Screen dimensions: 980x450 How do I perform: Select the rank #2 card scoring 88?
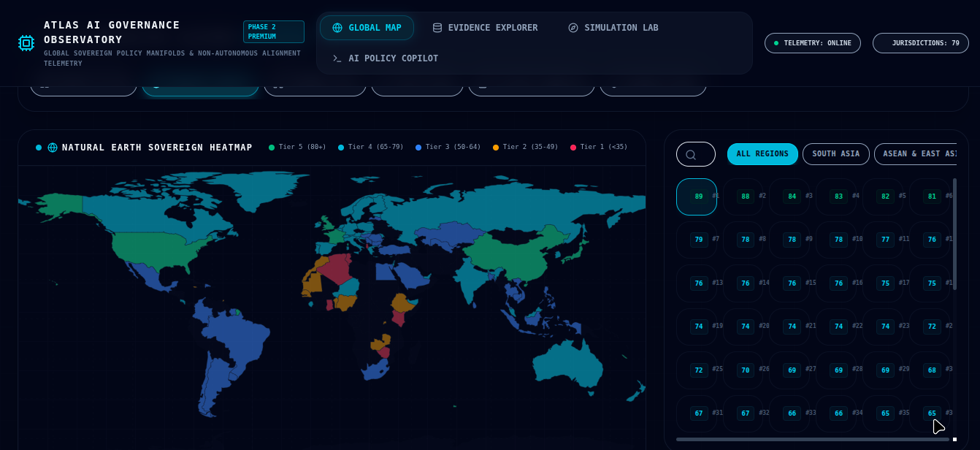pos(743,197)
